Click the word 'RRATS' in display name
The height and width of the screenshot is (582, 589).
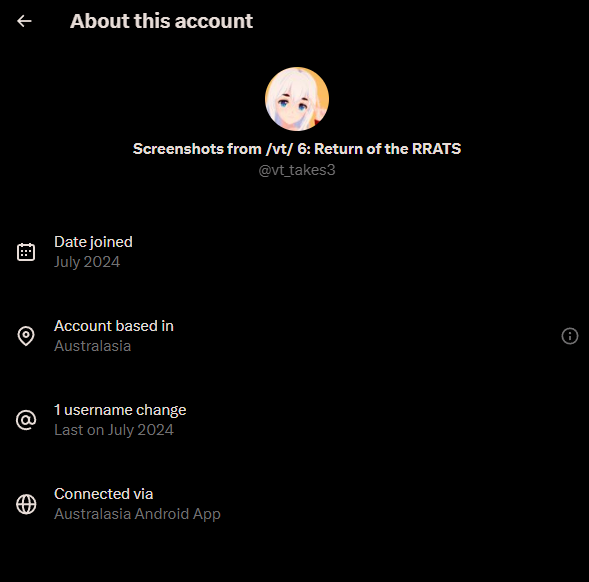436,149
